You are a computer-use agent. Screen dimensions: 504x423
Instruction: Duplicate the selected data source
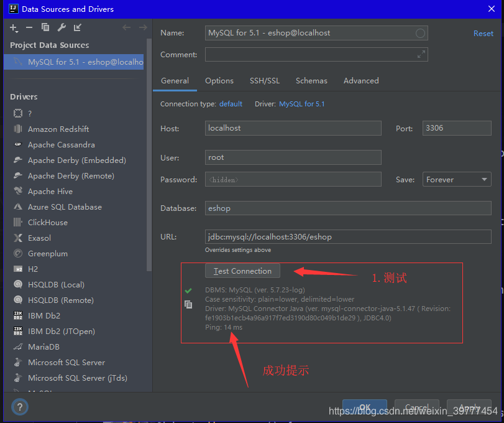tap(45, 27)
